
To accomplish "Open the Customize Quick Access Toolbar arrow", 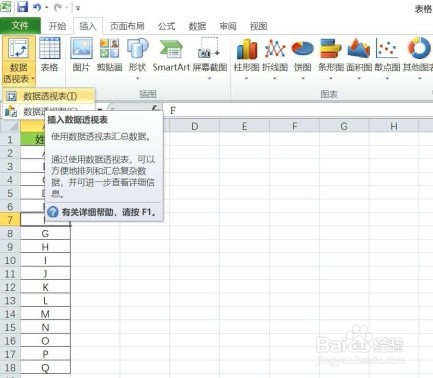I will (x=78, y=8).
